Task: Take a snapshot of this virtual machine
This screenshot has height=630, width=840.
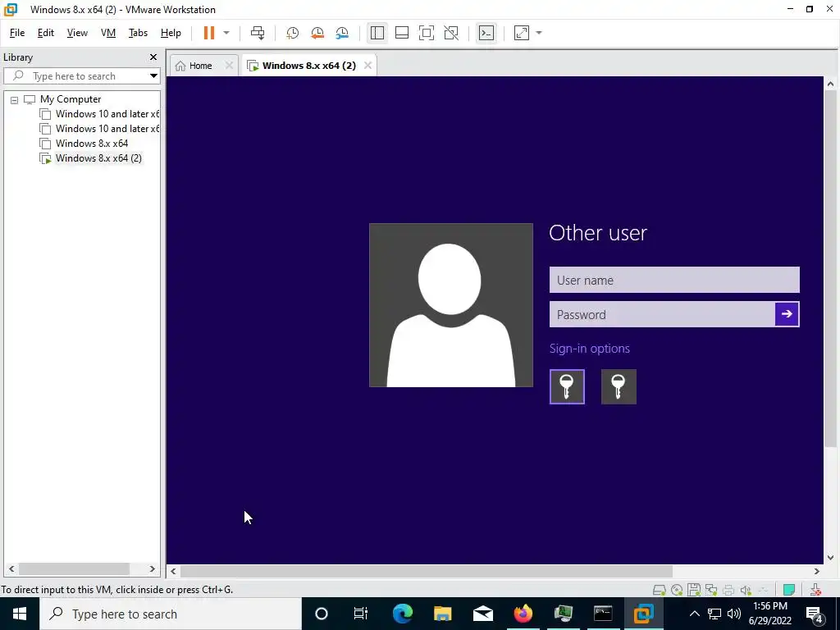Action: tap(292, 33)
